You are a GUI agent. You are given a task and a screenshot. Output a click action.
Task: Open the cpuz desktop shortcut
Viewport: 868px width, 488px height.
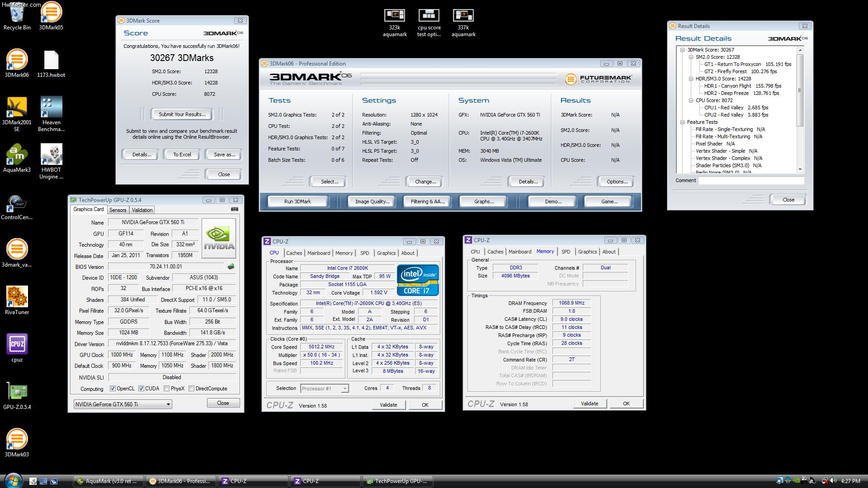point(17,348)
